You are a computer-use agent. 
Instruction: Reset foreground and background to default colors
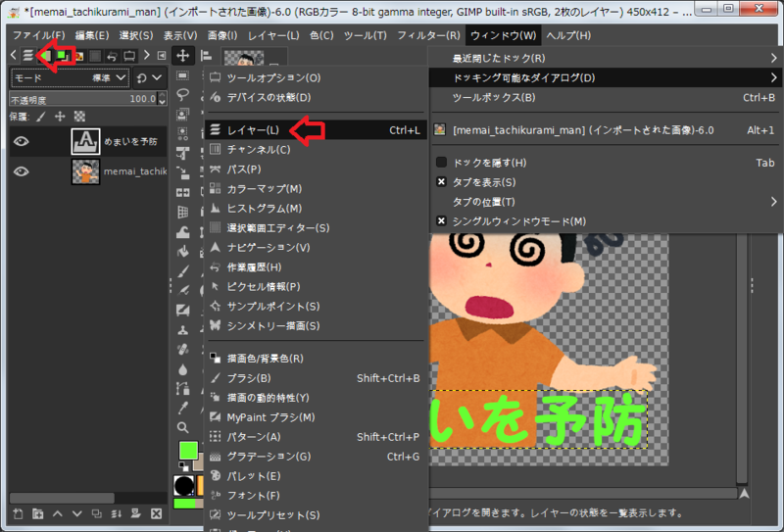(x=184, y=467)
